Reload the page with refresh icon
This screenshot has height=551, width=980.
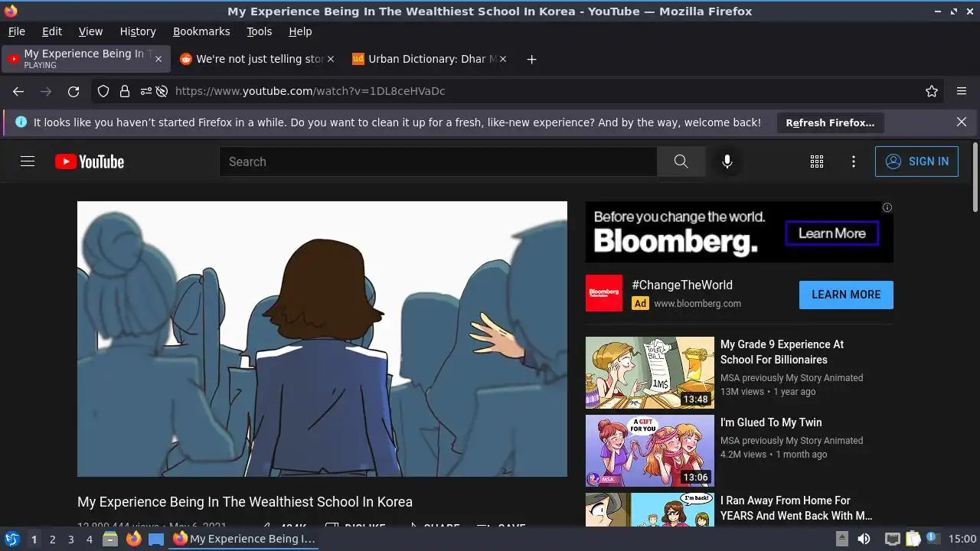click(73, 91)
